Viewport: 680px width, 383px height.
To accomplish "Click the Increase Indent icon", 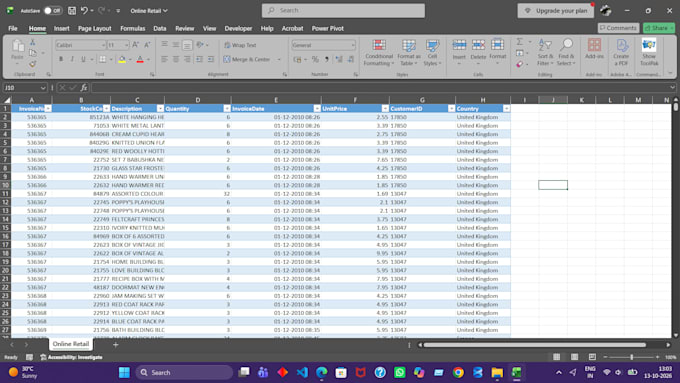I will pyautogui.click(x=211, y=59).
